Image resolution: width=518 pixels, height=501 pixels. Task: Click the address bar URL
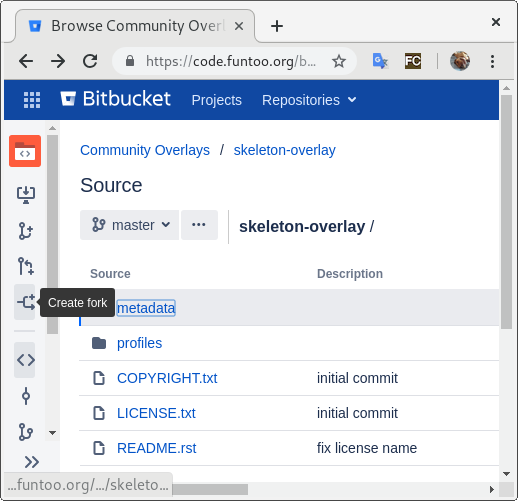click(x=231, y=61)
